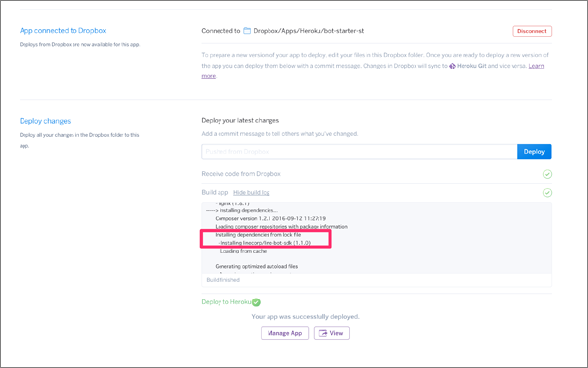Click the Disconnect button
Image resolution: width=588 pixels, height=368 pixels.
532,31
